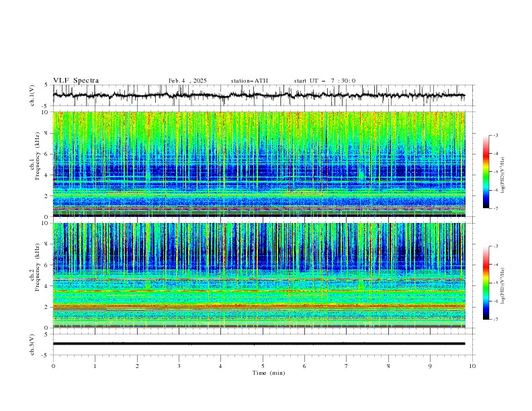Click the ch.2 spectrogram color scale bar
Viewport: 532px width, 411px height.
coord(486,283)
